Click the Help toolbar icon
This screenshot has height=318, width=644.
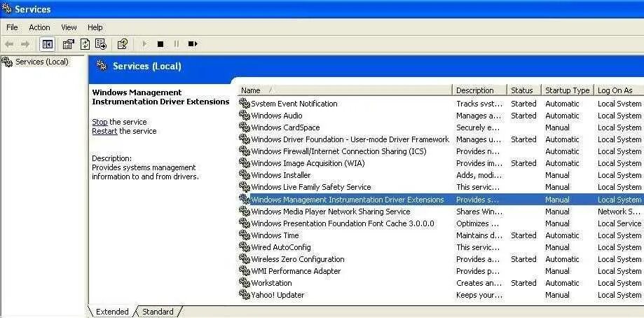coord(123,44)
